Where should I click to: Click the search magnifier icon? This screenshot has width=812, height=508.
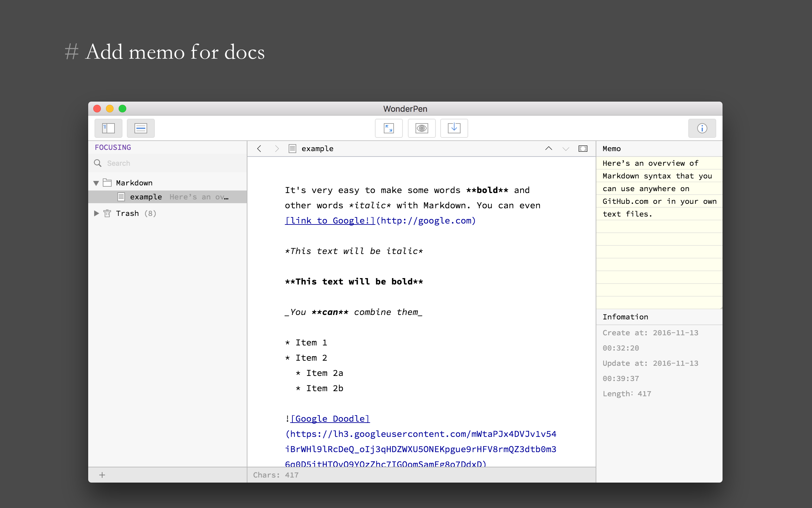pyautogui.click(x=98, y=163)
